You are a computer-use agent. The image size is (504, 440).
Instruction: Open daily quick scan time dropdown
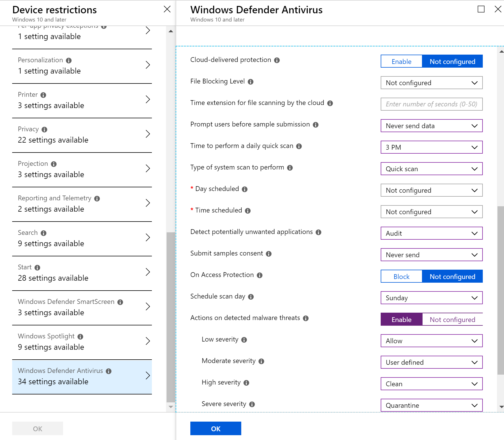(x=432, y=147)
